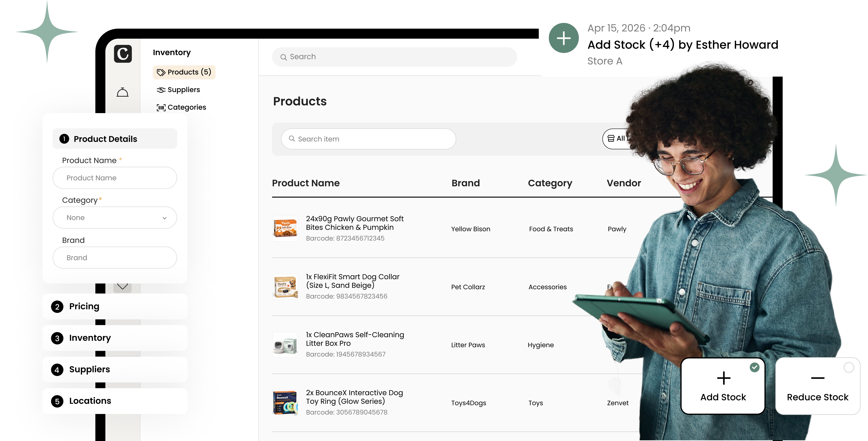
Task: Expand the Suppliers step section
Action: click(x=115, y=369)
